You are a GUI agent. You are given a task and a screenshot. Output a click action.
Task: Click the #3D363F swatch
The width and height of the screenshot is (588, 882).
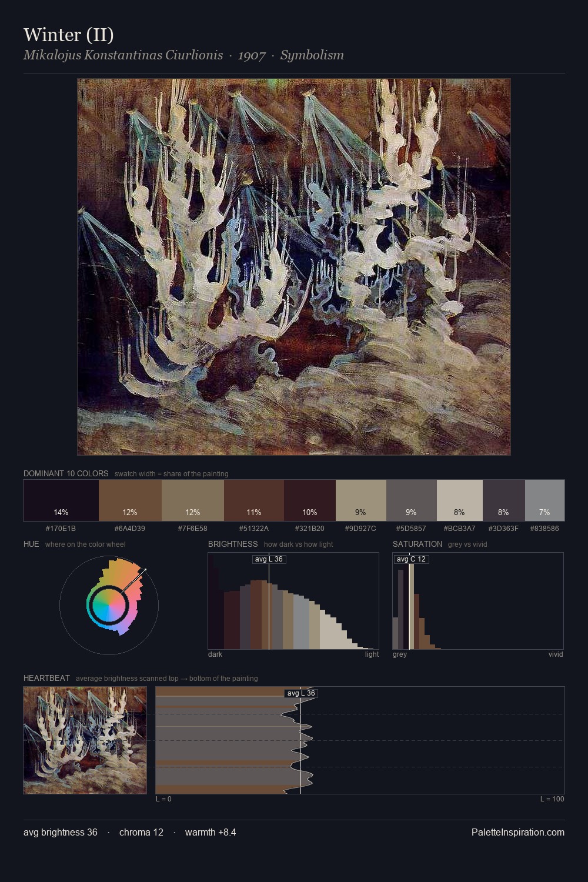point(504,500)
